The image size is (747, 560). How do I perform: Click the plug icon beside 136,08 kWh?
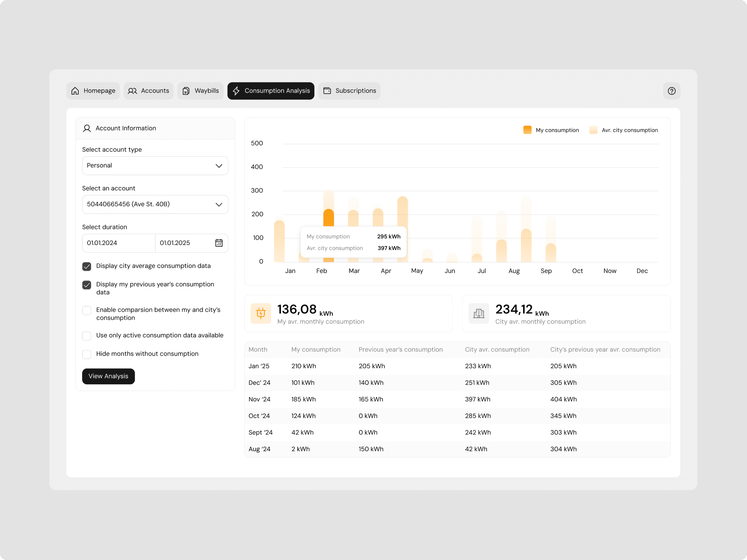(261, 313)
